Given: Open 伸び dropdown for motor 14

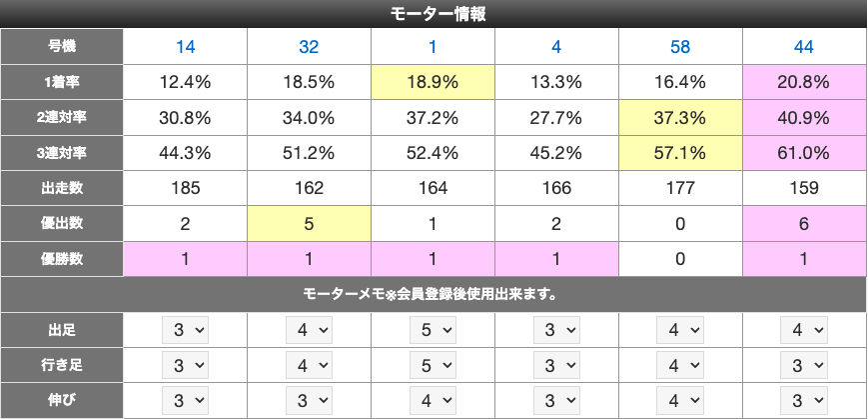Looking at the screenshot, I should pyautogui.click(x=185, y=401).
